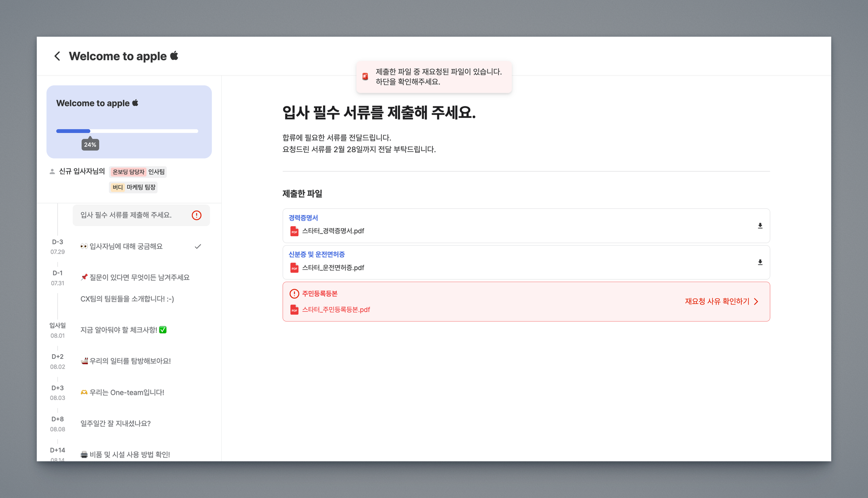868x498 pixels.
Task: Click the 24% onboarding progress bar
Action: click(x=127, y=131)
